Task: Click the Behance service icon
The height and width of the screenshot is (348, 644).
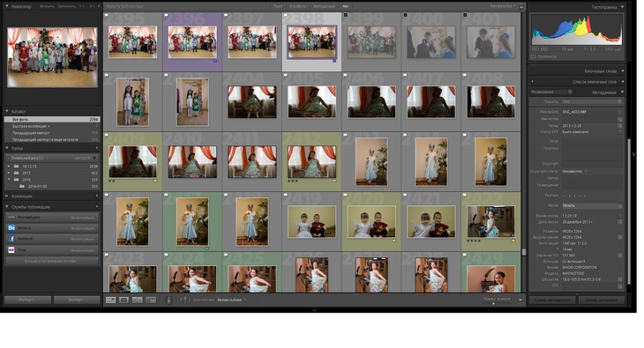Action: (x=11, y=228)
